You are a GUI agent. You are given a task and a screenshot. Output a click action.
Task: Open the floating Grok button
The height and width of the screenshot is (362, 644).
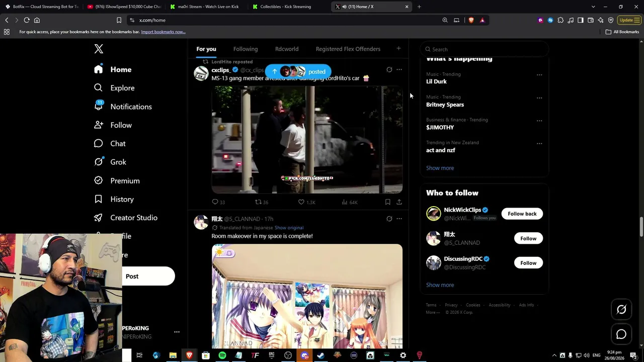tap(621, 310)
